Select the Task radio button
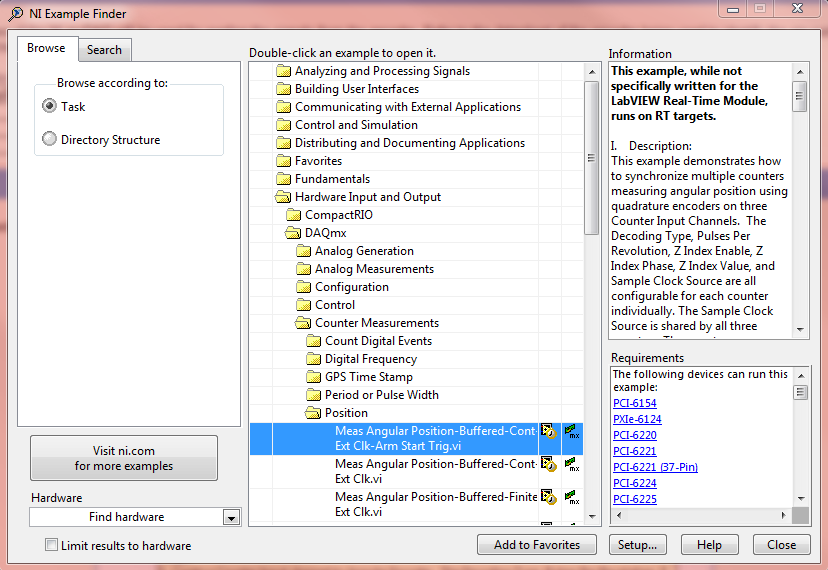The height and width of the screenshot is (570, 828). click(x=49, y=106)
